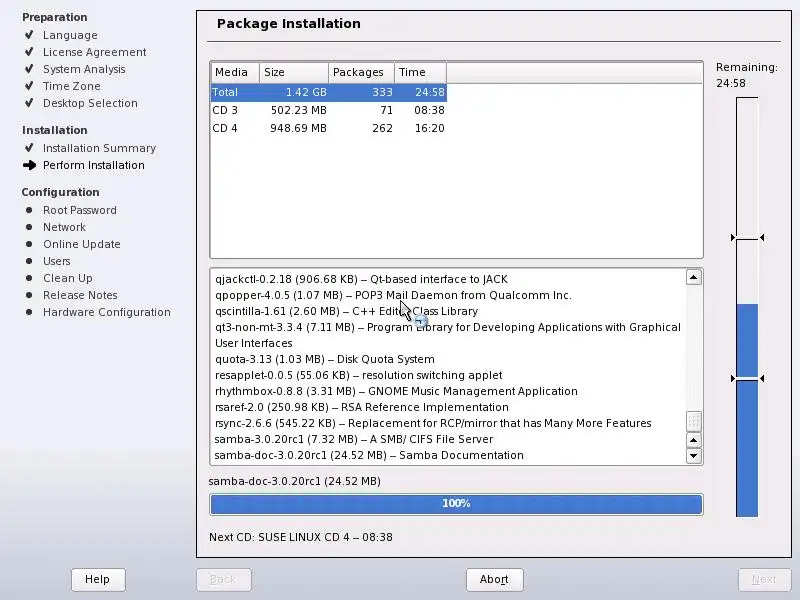
Task: Select the Users step
Action: pyautogui.click(x=57, y=261)
